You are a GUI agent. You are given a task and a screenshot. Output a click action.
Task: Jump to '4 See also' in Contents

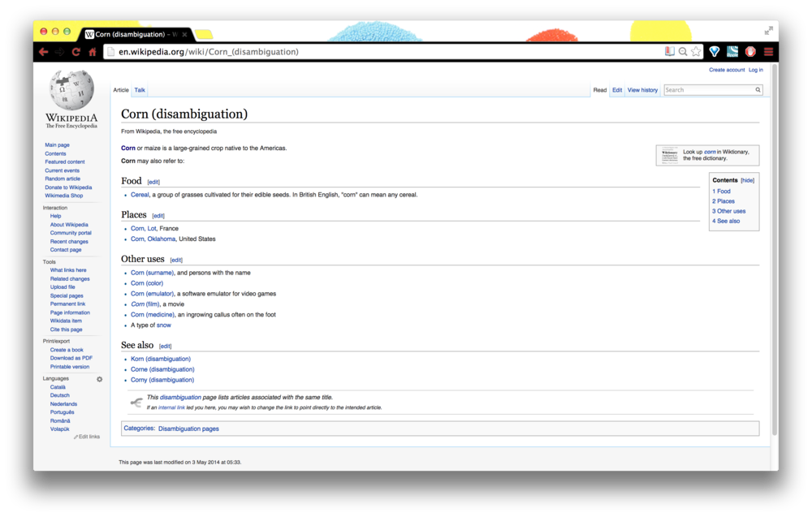tap(726, 221)
